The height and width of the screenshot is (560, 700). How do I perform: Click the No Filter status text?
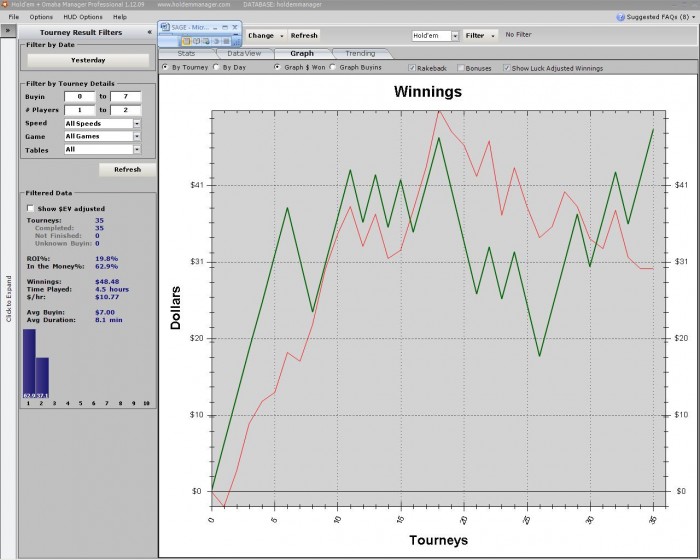coord(518,34)
